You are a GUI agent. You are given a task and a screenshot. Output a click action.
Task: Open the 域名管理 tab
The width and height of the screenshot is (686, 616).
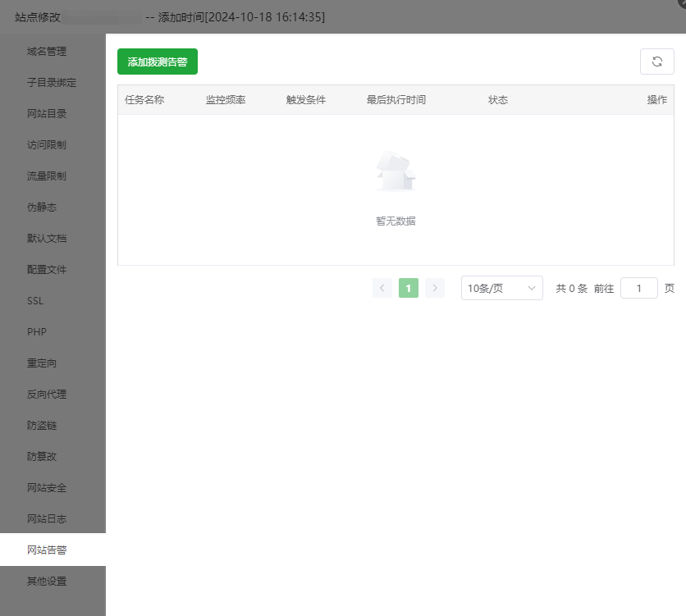[47, 52]
